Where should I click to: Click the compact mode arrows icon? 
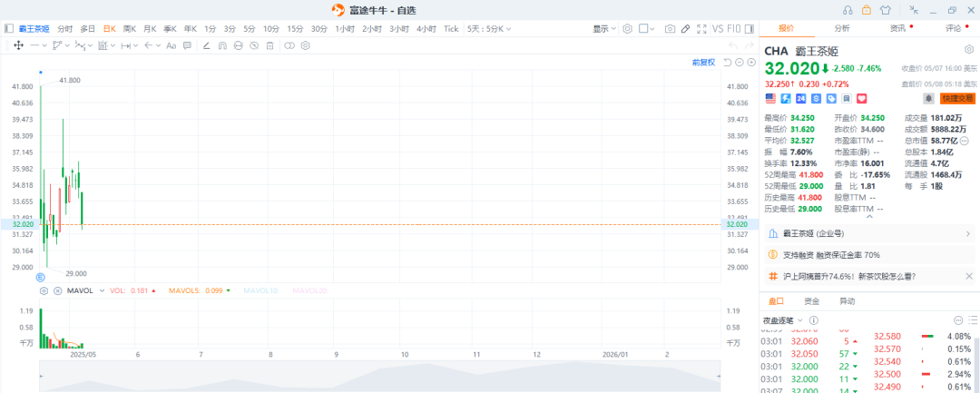pos(915,9)
